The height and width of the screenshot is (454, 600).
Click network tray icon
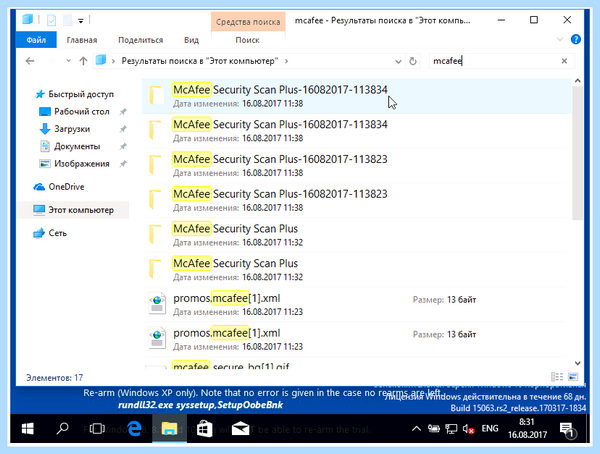point(452,429)
